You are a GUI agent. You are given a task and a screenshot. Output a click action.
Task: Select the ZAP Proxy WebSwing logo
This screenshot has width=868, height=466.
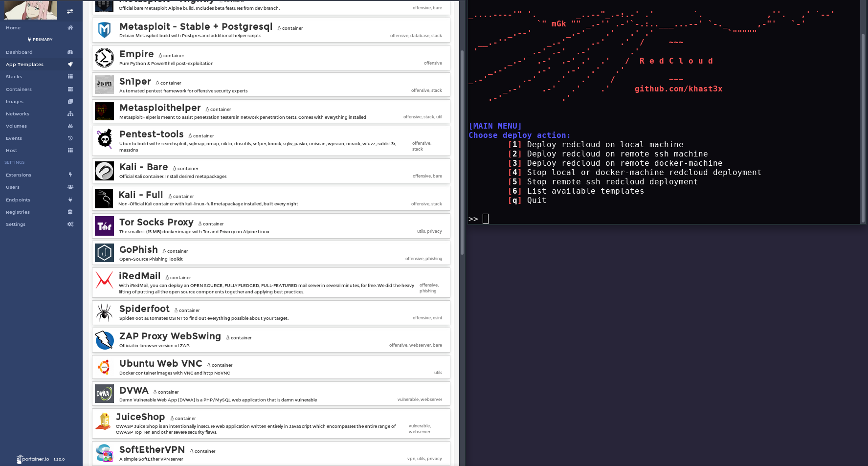pyautogui.click(x=104, y=340)
